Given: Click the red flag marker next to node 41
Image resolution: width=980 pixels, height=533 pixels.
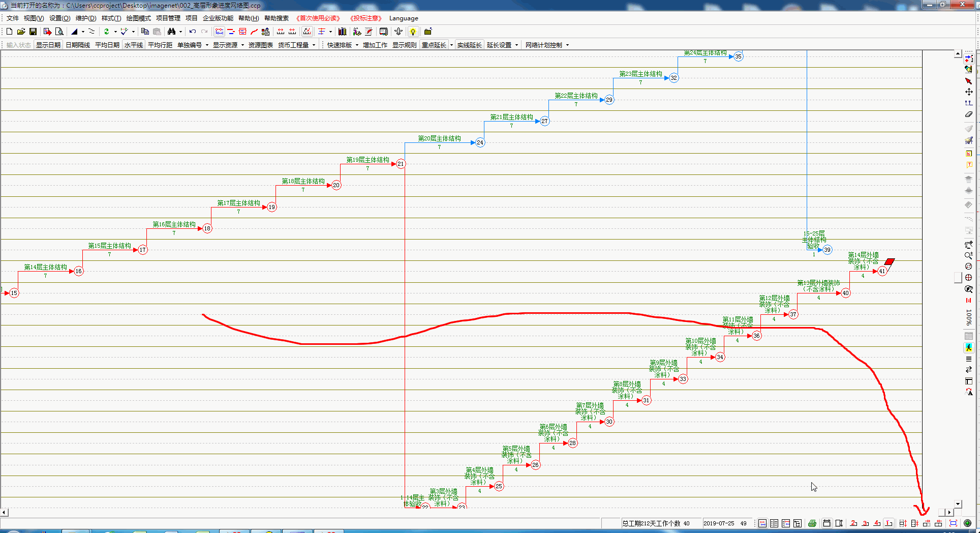Looking at the screenshot, I should tap(890, 261).
